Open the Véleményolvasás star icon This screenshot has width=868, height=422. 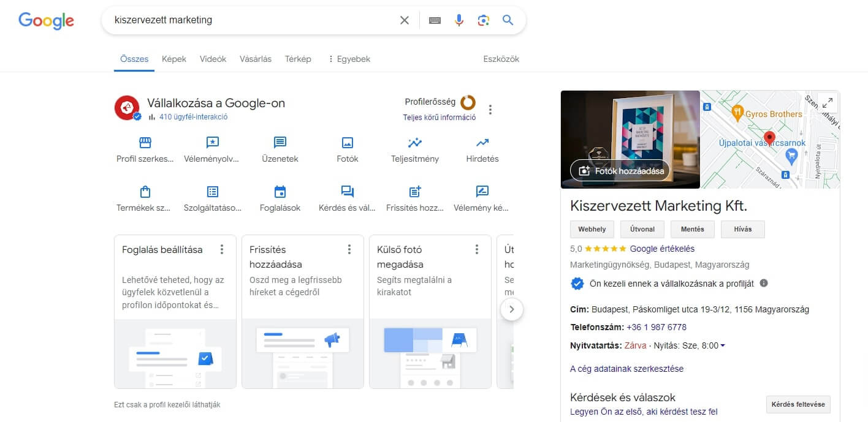[213, 143]
